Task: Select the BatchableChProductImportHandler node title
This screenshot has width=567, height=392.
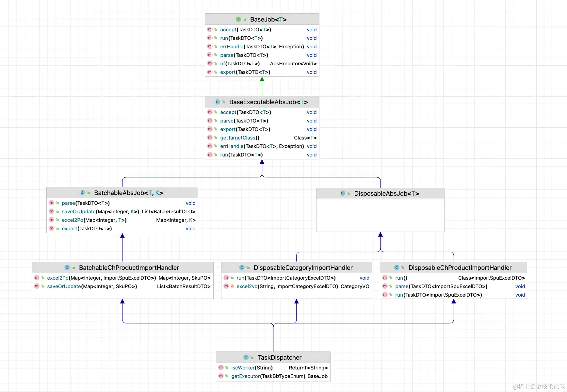Action: [x=129, y=268]
